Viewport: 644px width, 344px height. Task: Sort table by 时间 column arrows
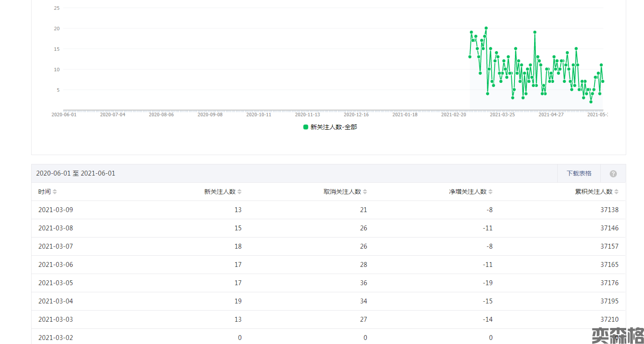55,192
